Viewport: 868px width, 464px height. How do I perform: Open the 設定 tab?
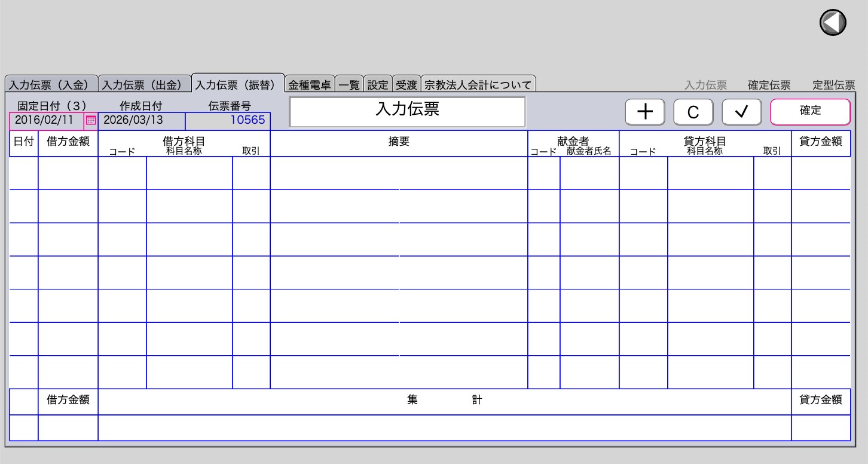(x=378, y=85)
